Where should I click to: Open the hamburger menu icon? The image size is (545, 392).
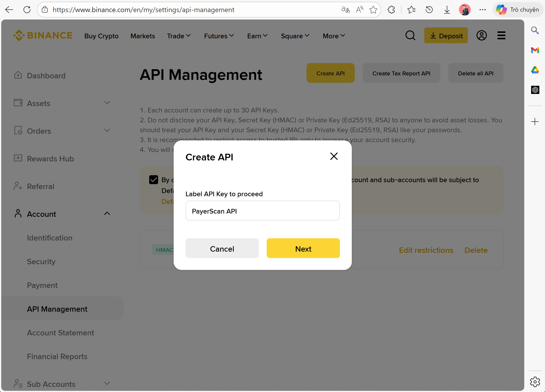[x=501, y=35]
